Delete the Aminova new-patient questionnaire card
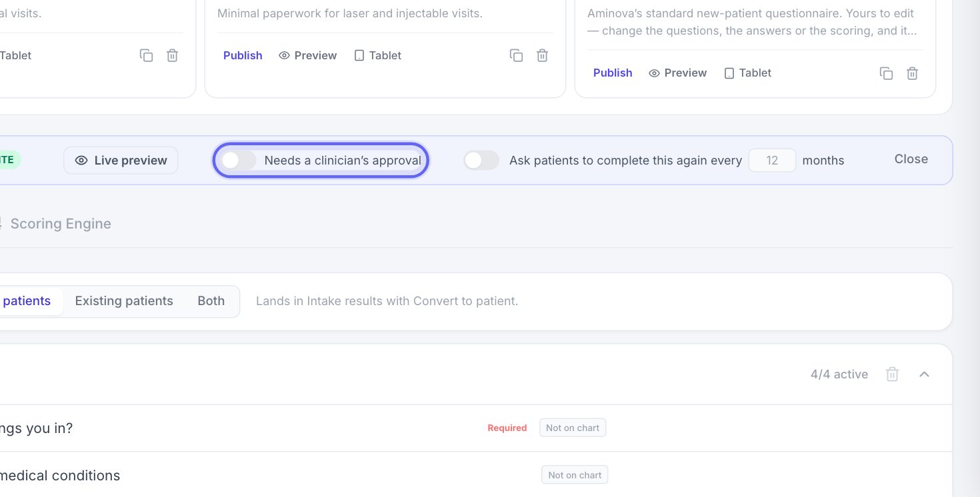The height and width of the screenshot is (497, 980). 913,73
